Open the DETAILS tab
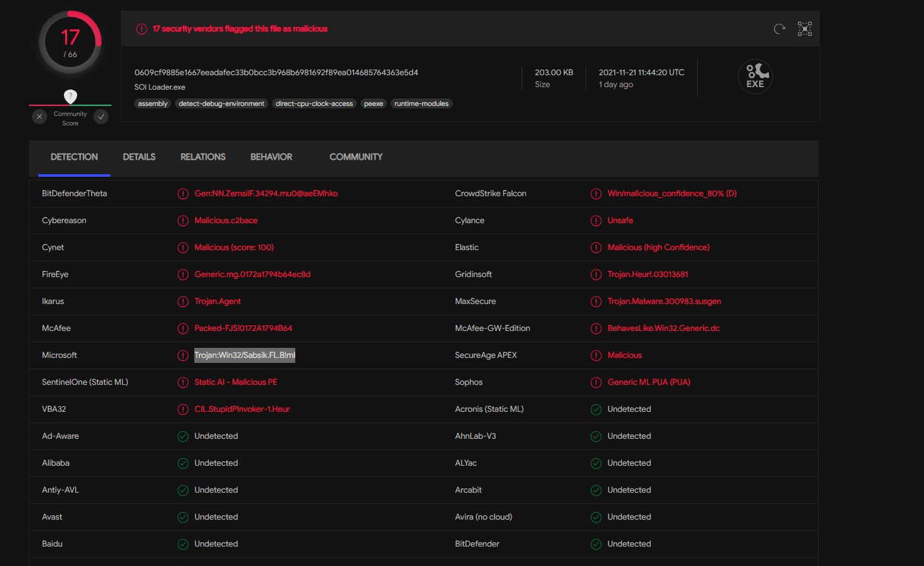924x566 pixels. (139, 157)
